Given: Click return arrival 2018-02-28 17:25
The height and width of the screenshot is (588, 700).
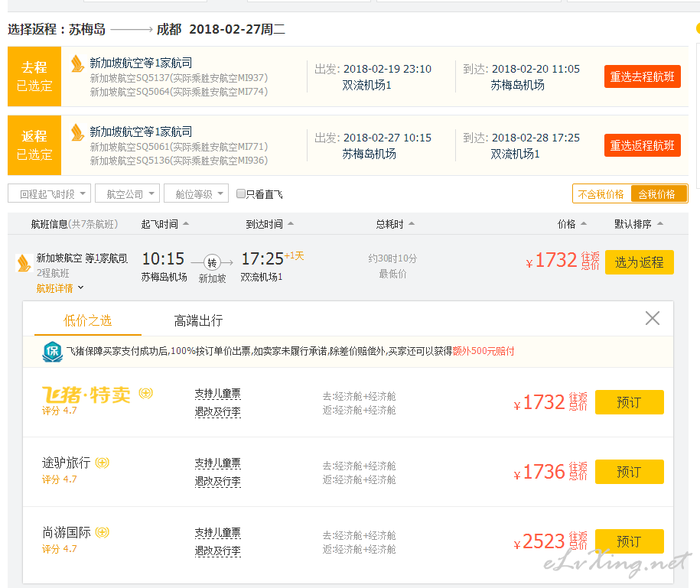Looking at the screenshot, I should (x=536, y=138).
